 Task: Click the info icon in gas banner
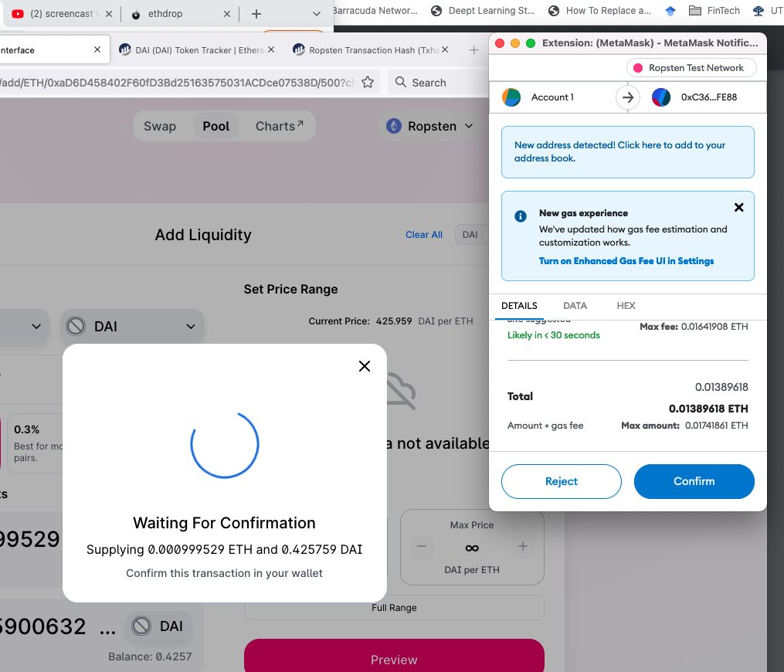pyautogui.click(x=521, y=216)
